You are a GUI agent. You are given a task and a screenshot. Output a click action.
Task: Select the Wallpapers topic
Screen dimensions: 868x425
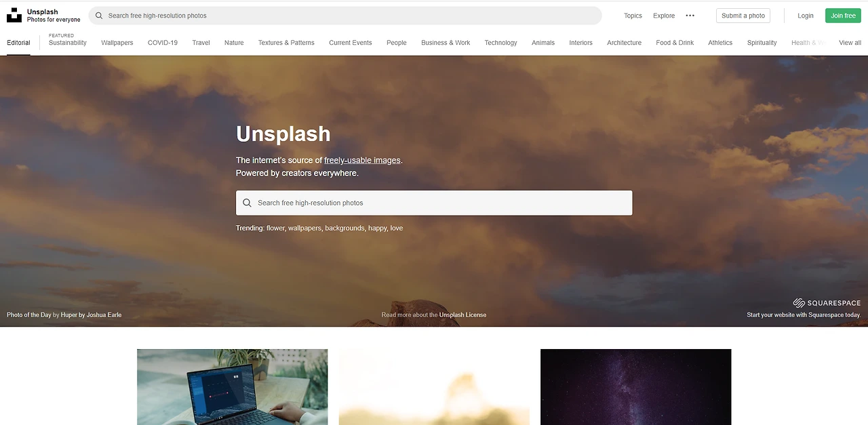(117, 43)
